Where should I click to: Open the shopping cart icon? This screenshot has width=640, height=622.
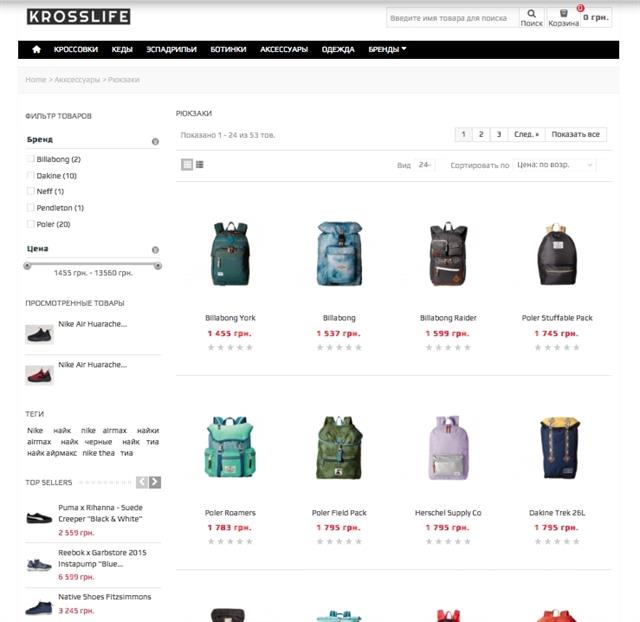click(x=563, y=13)
